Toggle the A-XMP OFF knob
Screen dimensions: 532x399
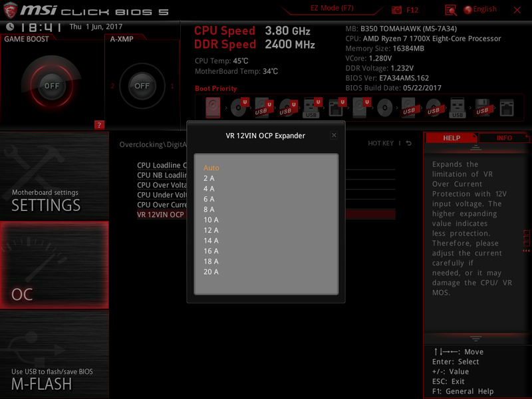[x=142, y=86]
